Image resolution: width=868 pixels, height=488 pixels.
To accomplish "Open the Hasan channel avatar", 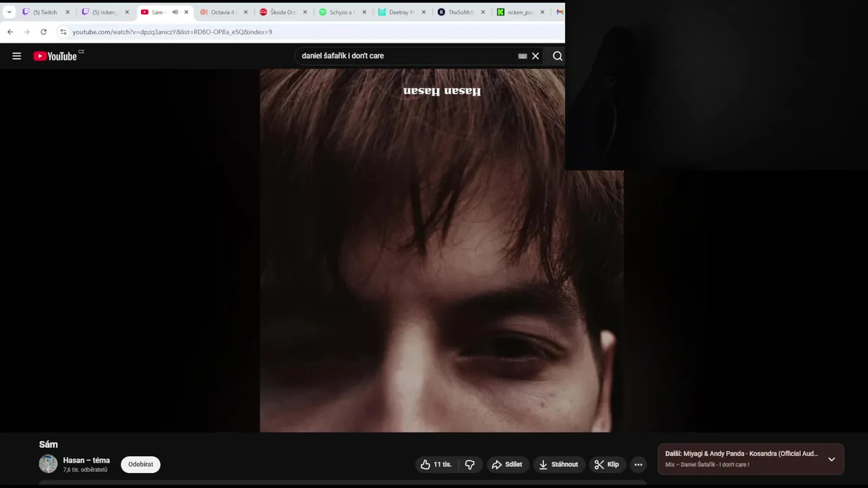I will tap(48, 464).
